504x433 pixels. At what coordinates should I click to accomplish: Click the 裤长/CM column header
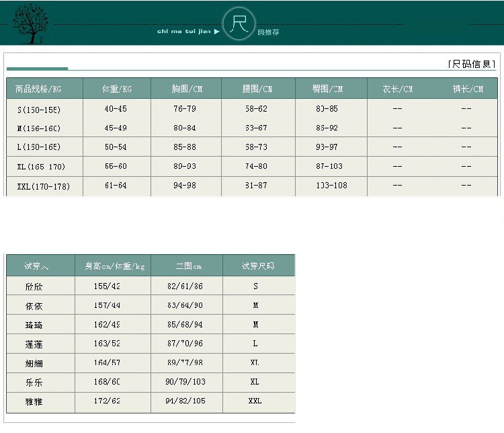(x=468, y=89)
